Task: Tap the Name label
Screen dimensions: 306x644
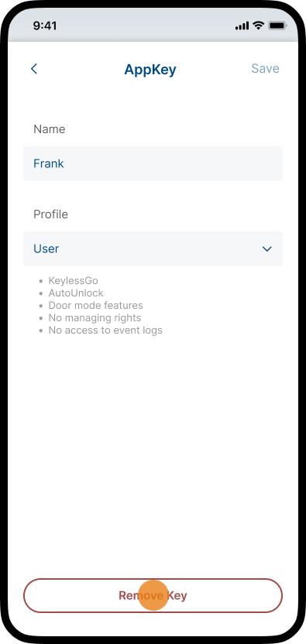Action: [50, 129]
